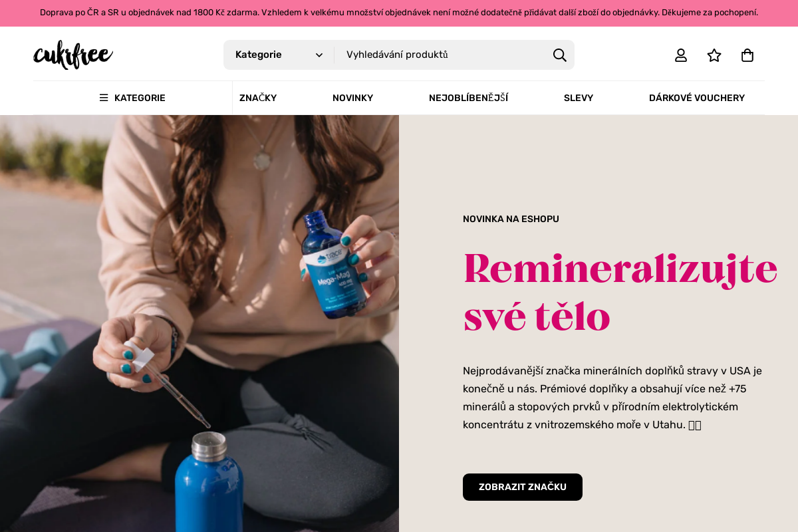This screenshot has height=532, width=798.
Task: Open the user account icon
Action: click(681, 55)
